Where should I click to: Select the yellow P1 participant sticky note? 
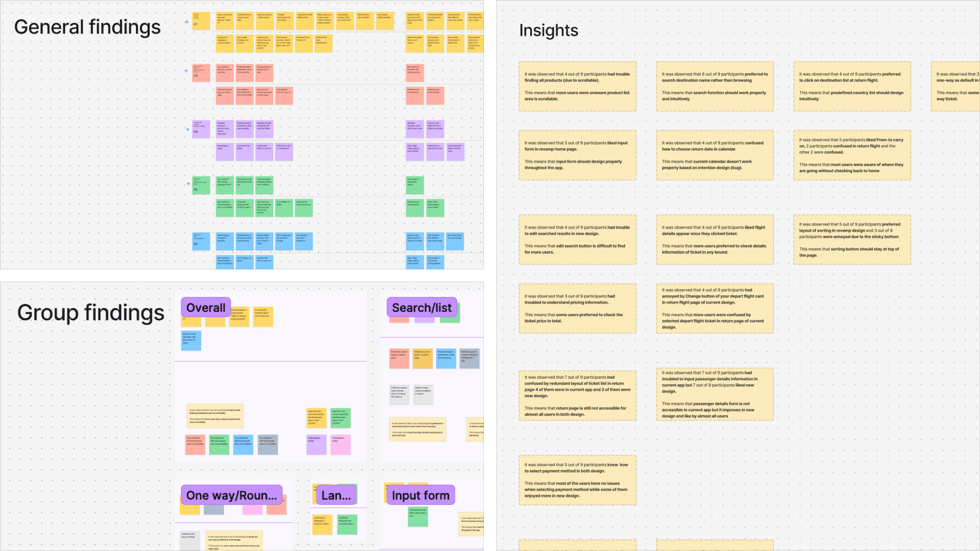(200, 20)
